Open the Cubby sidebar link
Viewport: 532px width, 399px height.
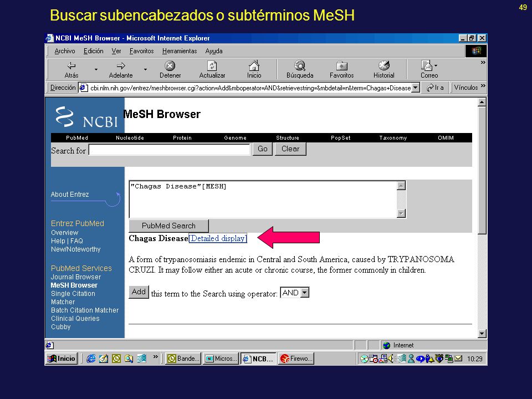tap(61, 327)
